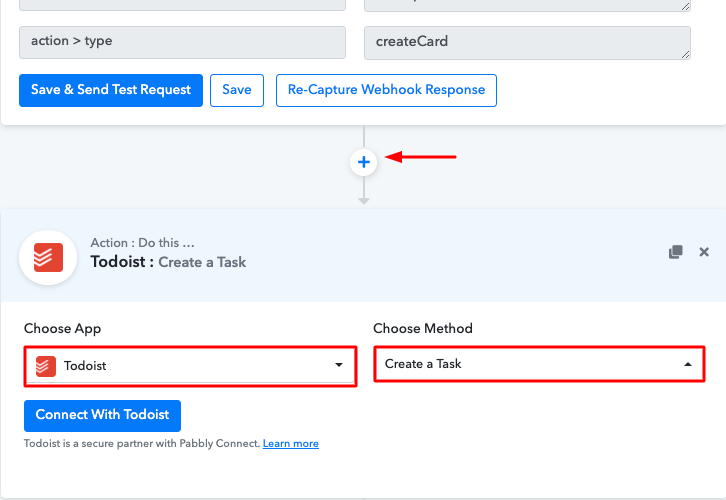
Task: Duplicate the Todoist action step
Action: tap(676, 252)
